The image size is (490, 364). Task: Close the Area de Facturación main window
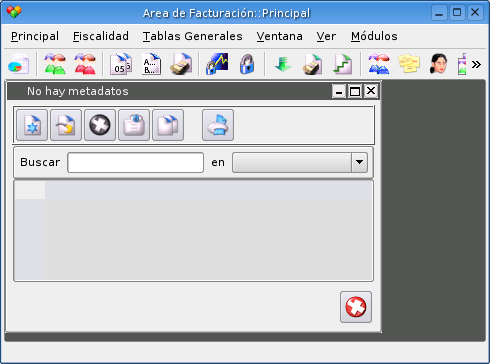[475, 13]
